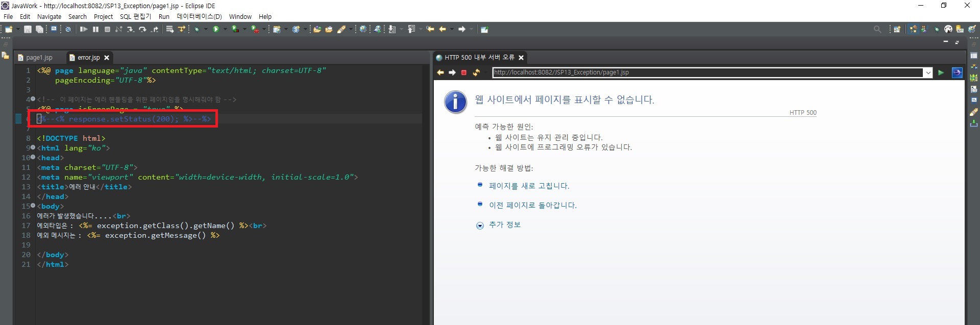Open the Project menu

[x=103, y=16]
